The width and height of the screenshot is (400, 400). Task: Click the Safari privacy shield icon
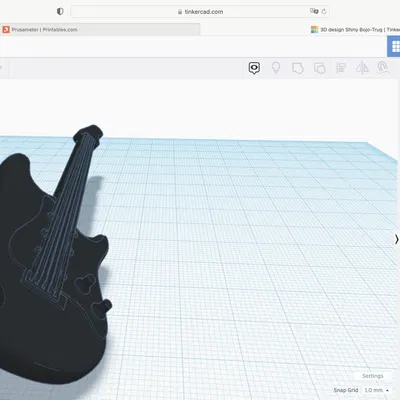60,11
